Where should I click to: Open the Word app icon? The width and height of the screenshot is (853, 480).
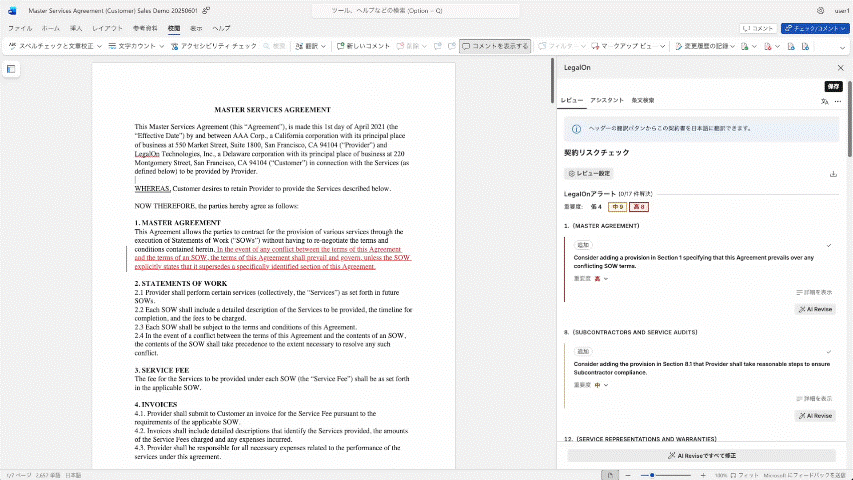(12, 10)
